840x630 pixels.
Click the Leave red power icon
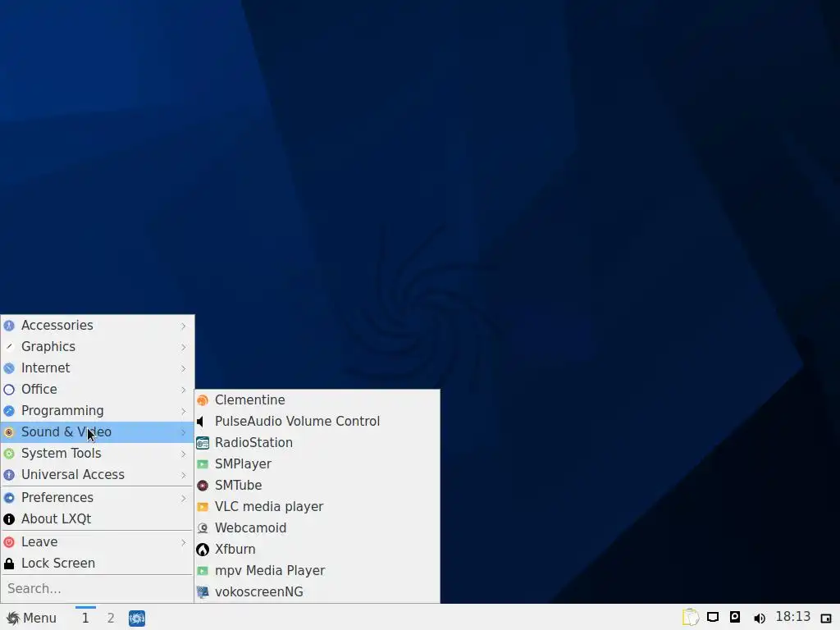coord(9,542)
